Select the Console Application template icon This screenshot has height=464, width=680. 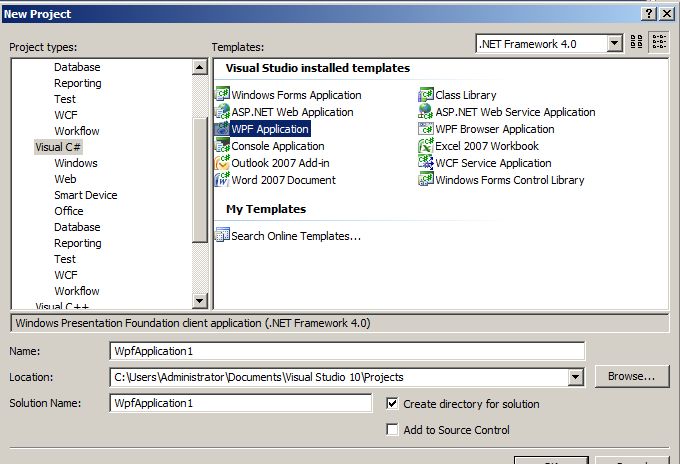tap(222, 145)
